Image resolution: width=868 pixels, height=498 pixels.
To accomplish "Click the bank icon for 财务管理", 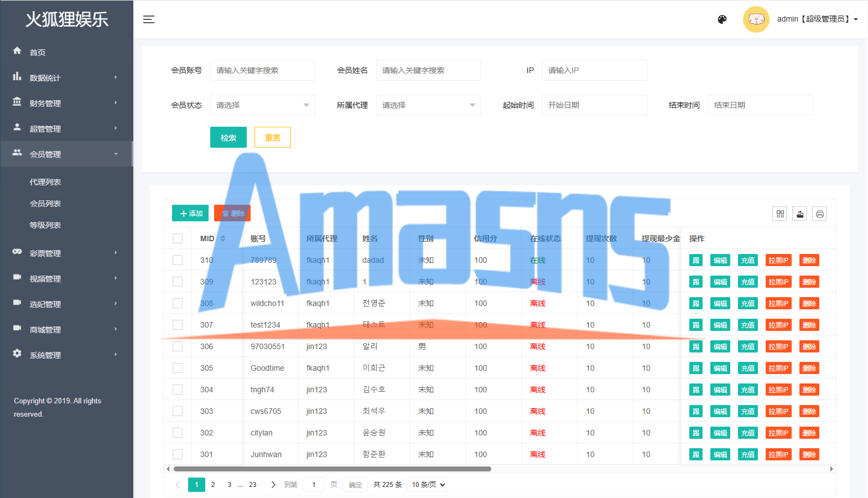I will 17,102.
